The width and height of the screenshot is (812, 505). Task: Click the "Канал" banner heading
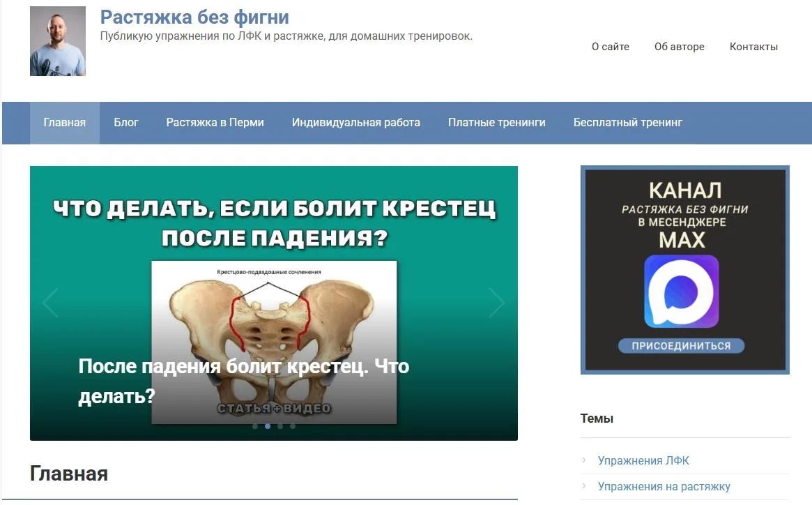pyautogui.click(x=684, y=191)
